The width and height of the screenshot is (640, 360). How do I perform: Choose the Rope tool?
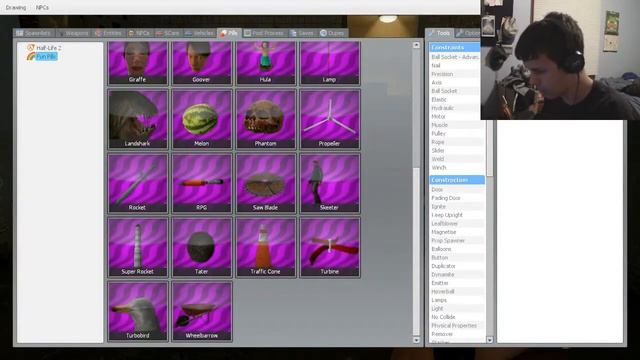(x=457, y=142)
